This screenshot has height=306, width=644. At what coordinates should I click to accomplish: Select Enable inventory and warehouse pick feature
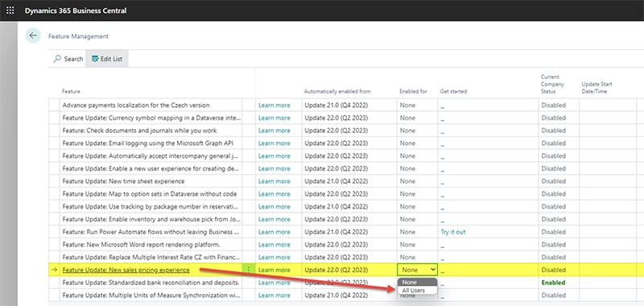151,219
